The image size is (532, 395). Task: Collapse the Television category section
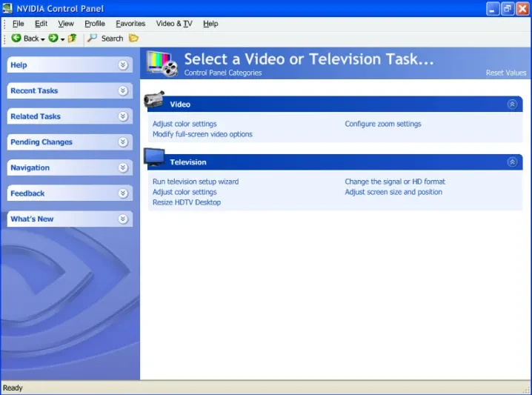point(512,162)
